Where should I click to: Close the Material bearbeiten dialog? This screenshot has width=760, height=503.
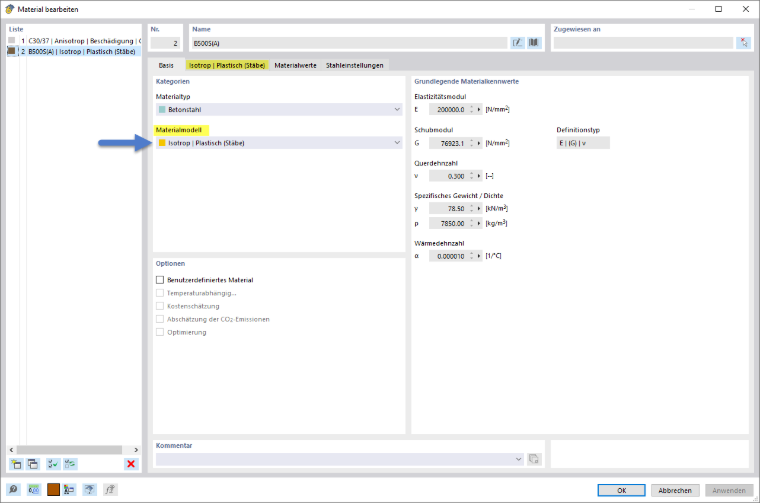(745, 9)
